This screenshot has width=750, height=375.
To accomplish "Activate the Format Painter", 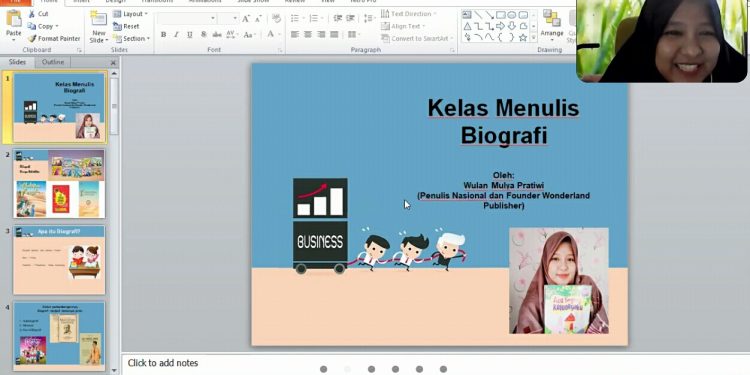I will point(54,38).
